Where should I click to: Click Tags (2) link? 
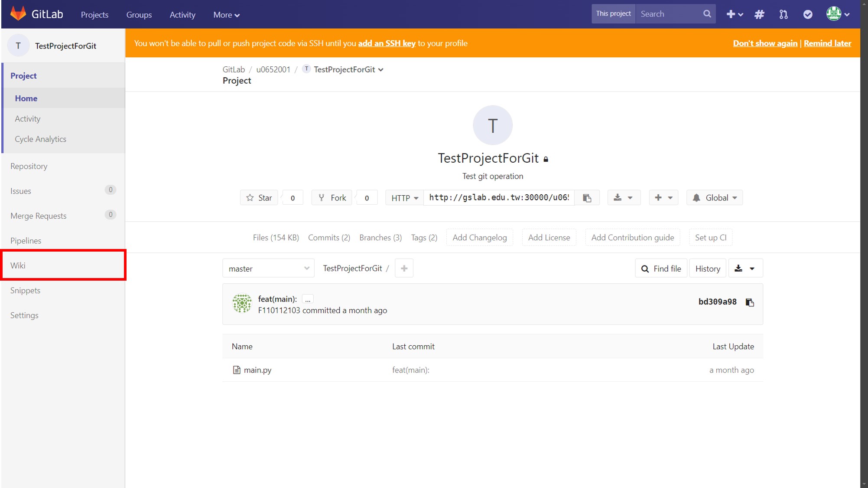click(x=424, y=238)
